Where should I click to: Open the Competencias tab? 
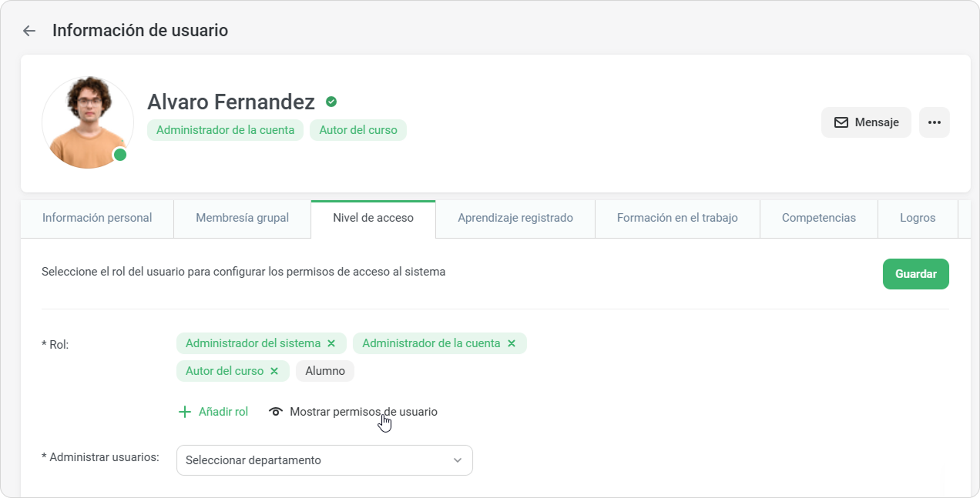818,218
